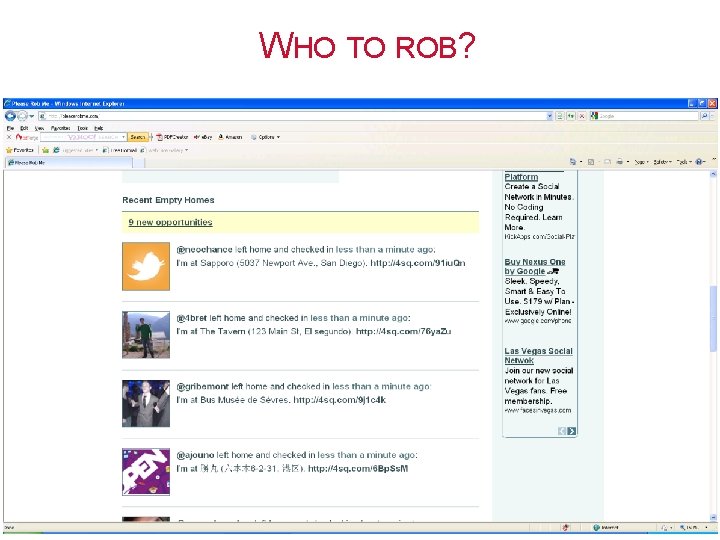The height and width of the screenshot is (540, 720).
Task: Click the Amazon toolbar button
Action: pos(230,137)
